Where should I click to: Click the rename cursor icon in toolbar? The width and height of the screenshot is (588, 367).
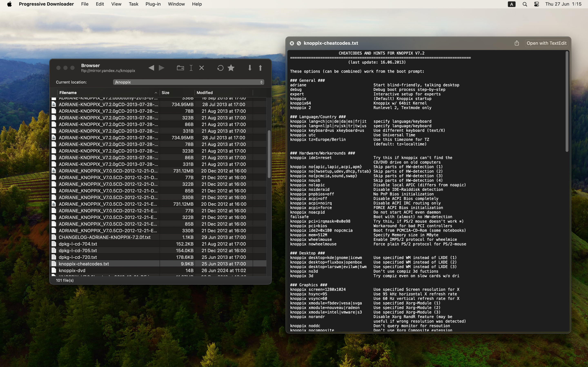pos(191,68)
